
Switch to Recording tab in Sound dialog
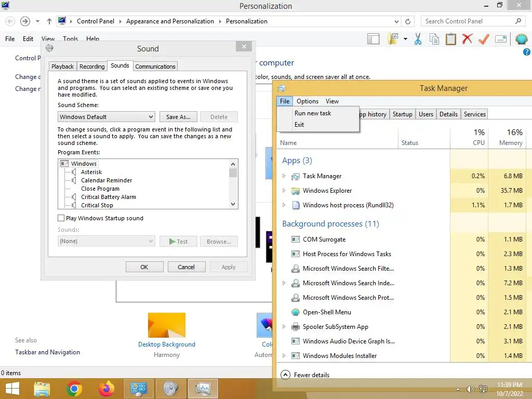[92, 66]
